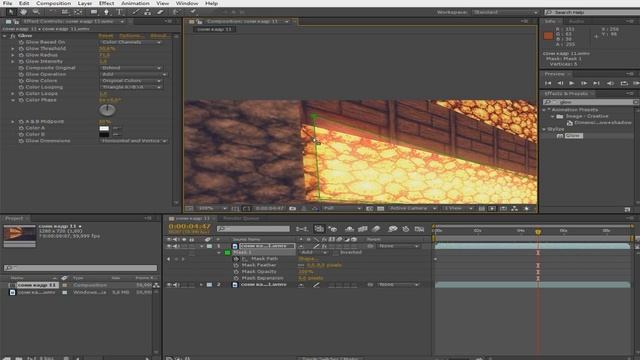Open the composition mini-flowchart icon

tap(302, 229)
